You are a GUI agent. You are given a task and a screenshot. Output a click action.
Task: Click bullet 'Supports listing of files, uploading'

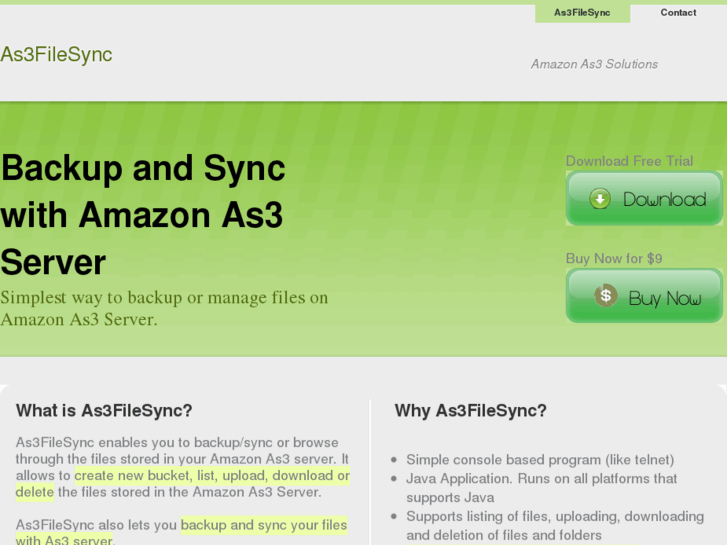click(x=555, y=526)
